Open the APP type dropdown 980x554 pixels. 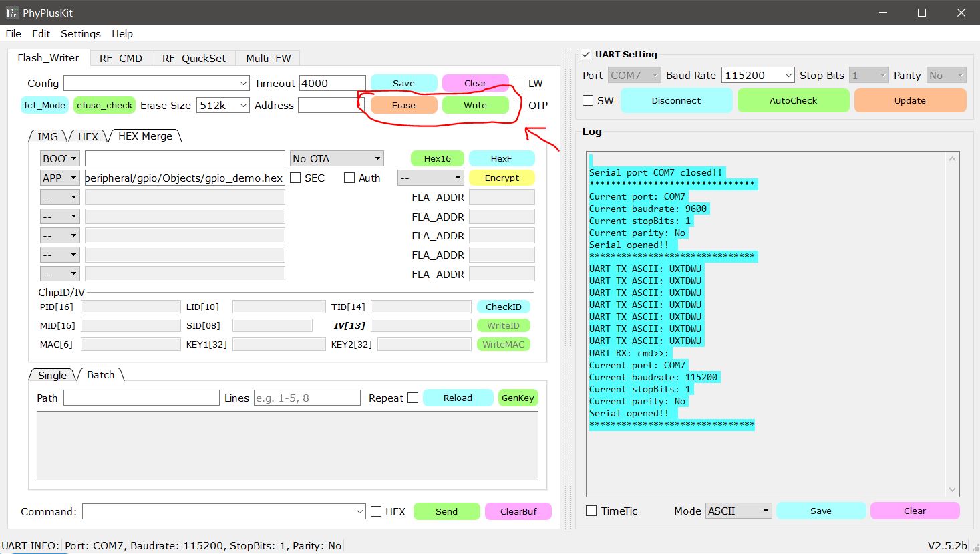pyautogui.click(x=60, y=178)
